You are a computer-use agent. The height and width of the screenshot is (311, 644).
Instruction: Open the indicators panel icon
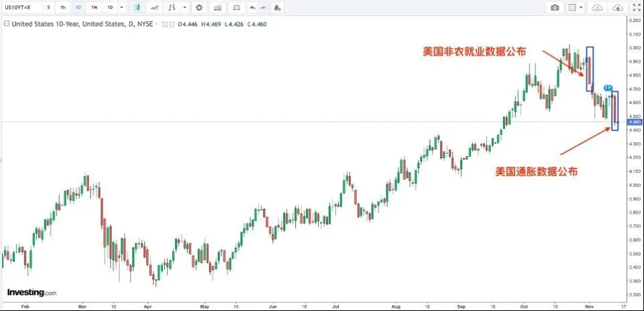point(218,7)
